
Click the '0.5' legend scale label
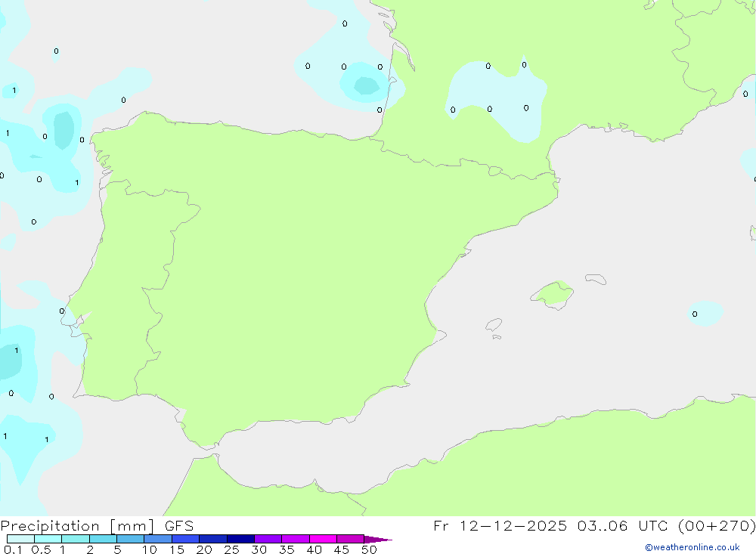(41, 549)
